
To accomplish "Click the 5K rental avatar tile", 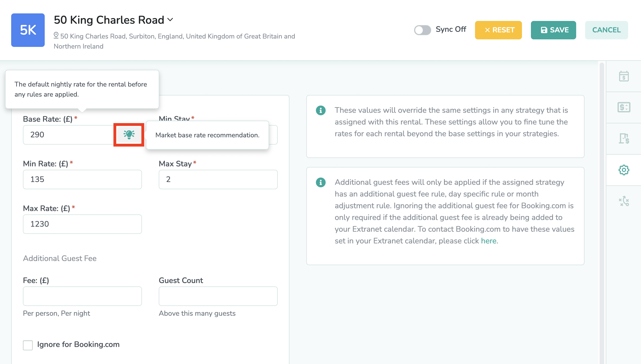I will [28, 30].
